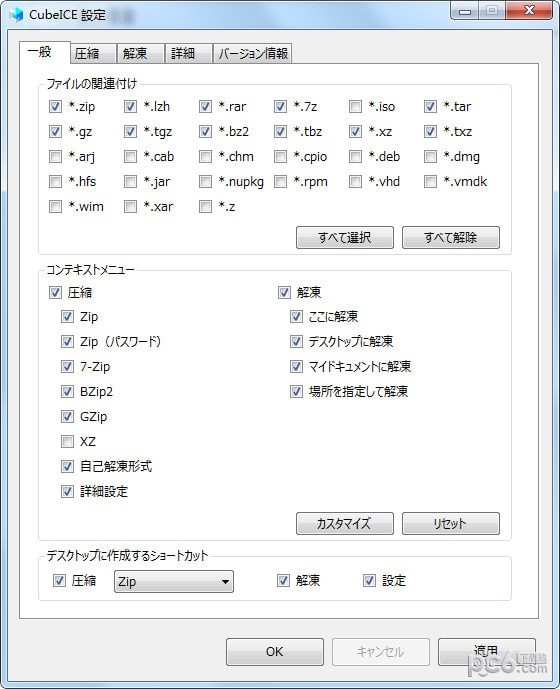Close the CubeICE settings window
The width and height of the screenshot is (560, 689).
coord(529,11)
